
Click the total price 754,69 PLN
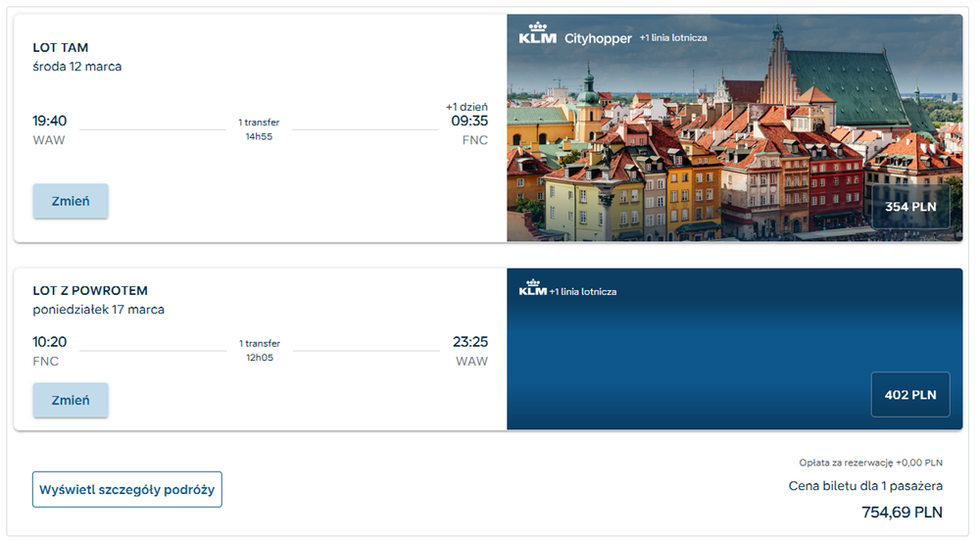tap(902, 513)
